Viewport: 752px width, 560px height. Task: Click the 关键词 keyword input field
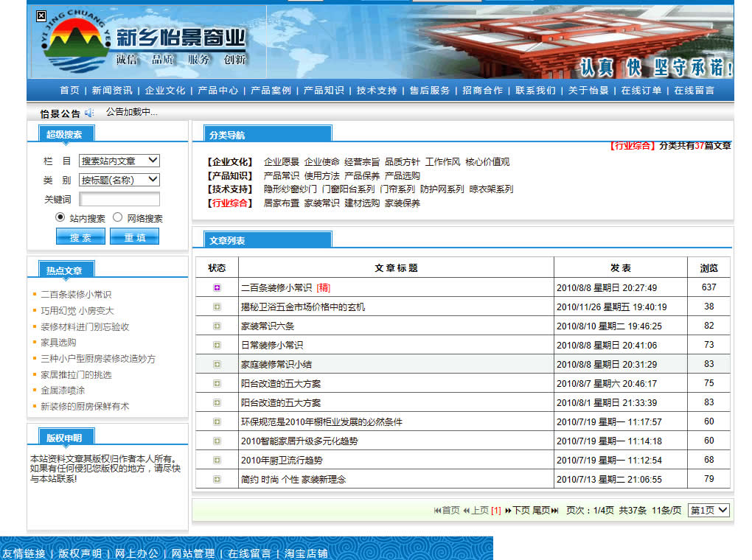click(119, 199)
